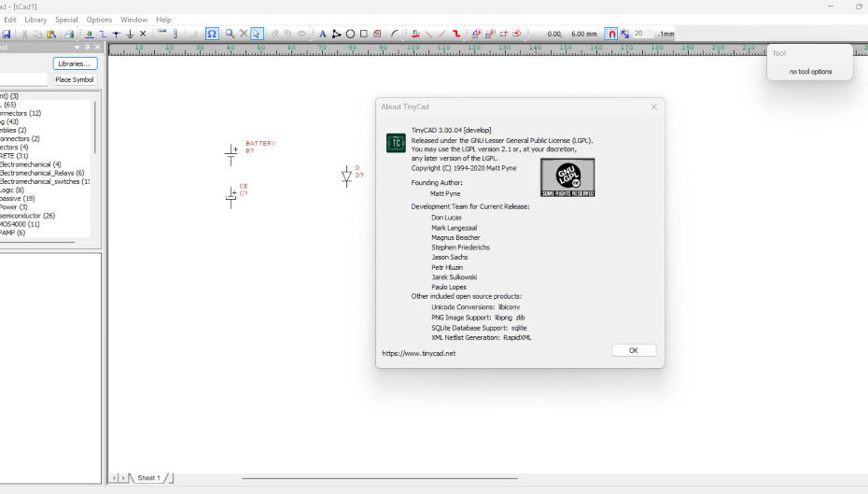868x494 pixels.
Task: Open the Window menu
Action: 134,20
